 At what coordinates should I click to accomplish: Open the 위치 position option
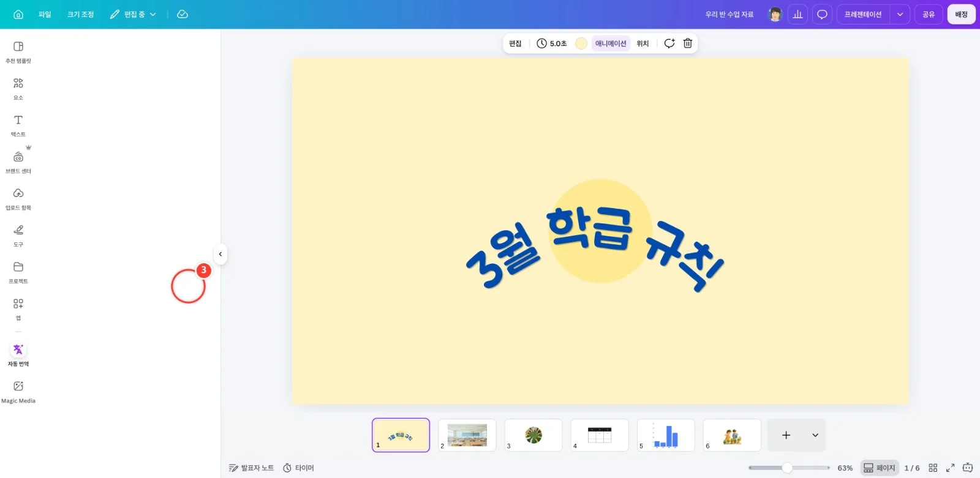coord(643,43)
